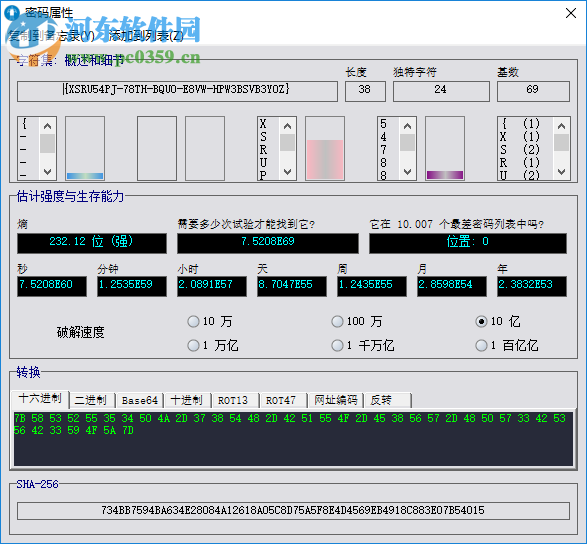Switch to the 二进制 tab
The image size is (587, 544).
[91, 400]
